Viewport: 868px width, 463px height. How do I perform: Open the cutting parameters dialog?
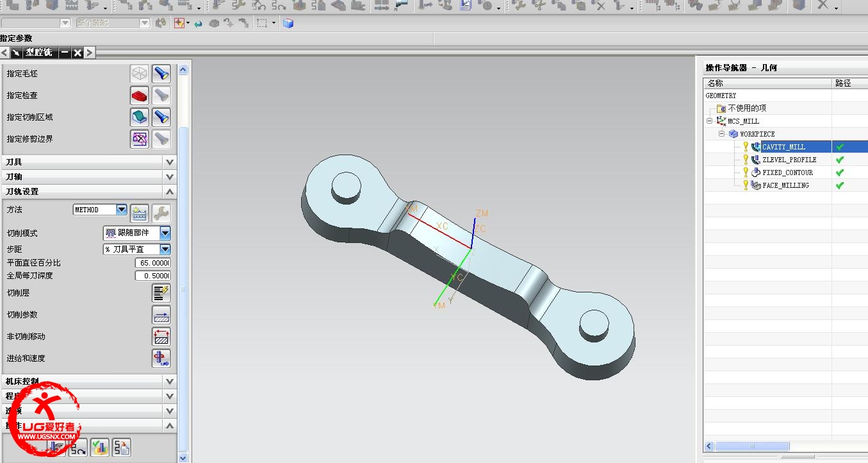pyautogui.click(x=161, y=315)
